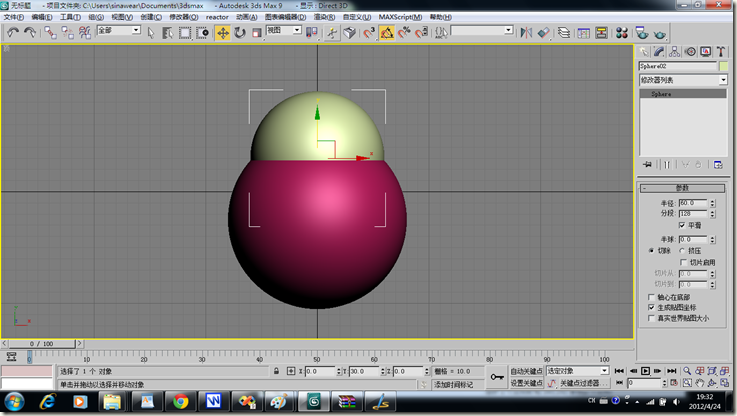737x416 pixels.
Task: Collapse the 参数 rollout header
Action: click(x=682, y=188)
